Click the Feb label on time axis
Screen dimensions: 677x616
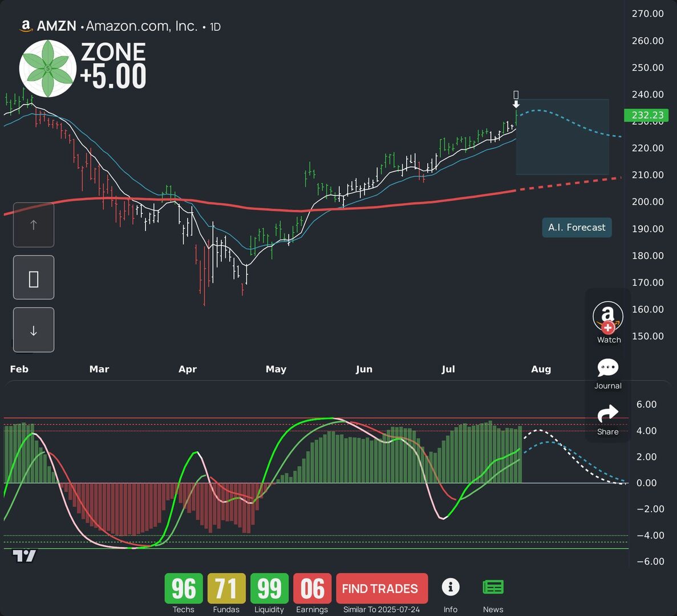19,369
